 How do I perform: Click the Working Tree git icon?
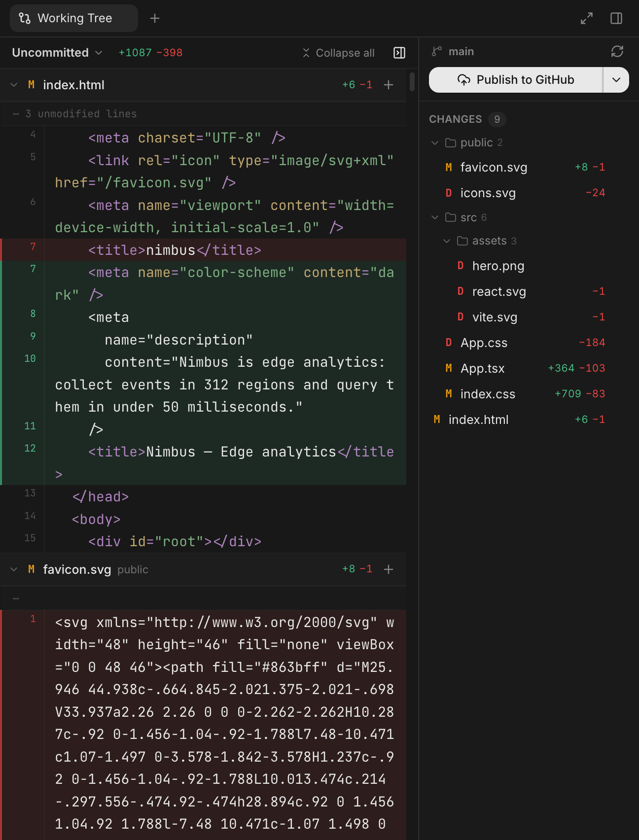(x=25, y=18)
